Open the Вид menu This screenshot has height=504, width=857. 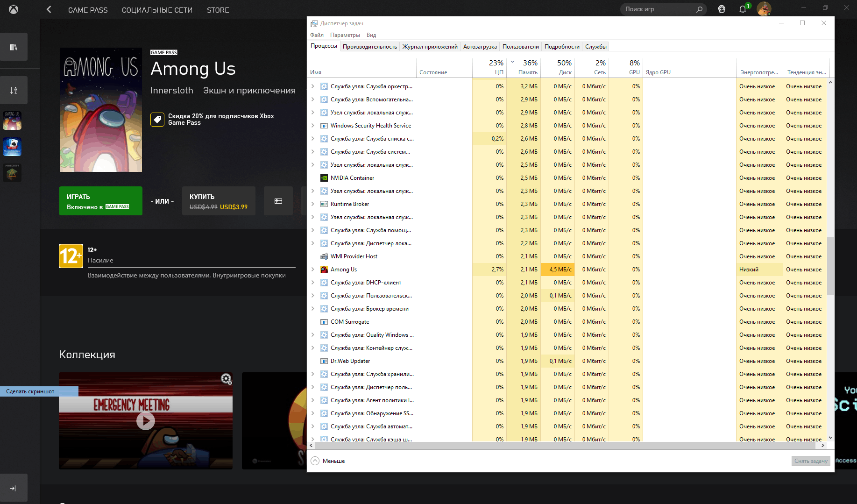(371, 35)
